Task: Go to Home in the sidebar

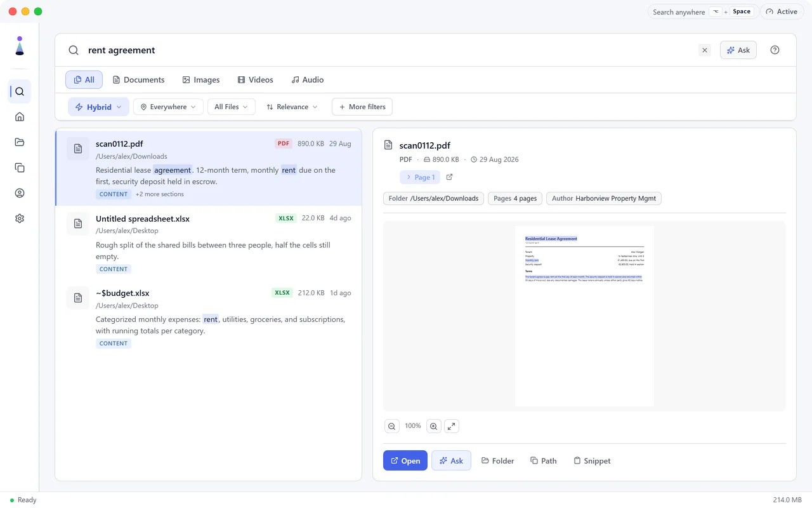Action: tap(20, 117)
